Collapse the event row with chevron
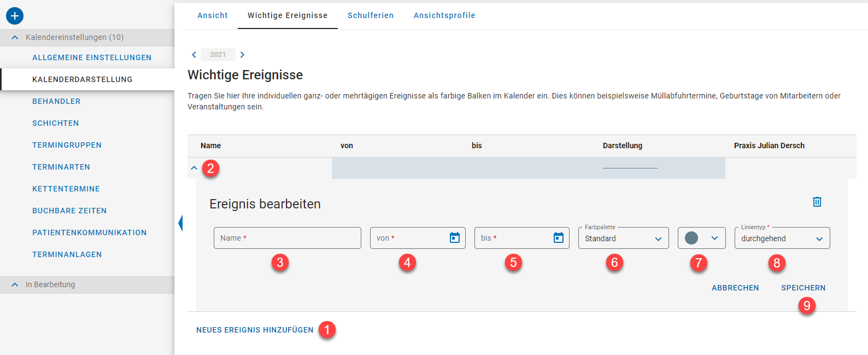 coord(194,168)
